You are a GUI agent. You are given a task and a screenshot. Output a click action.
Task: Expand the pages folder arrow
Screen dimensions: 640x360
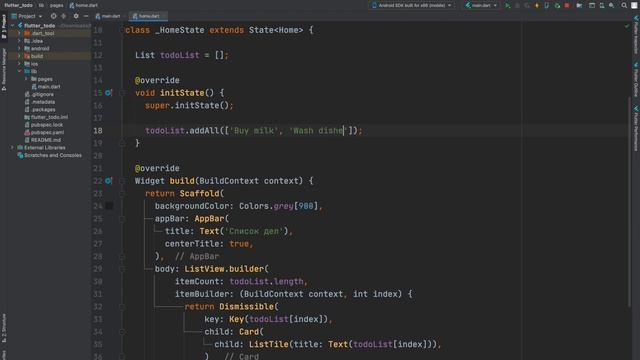point(26,79)
